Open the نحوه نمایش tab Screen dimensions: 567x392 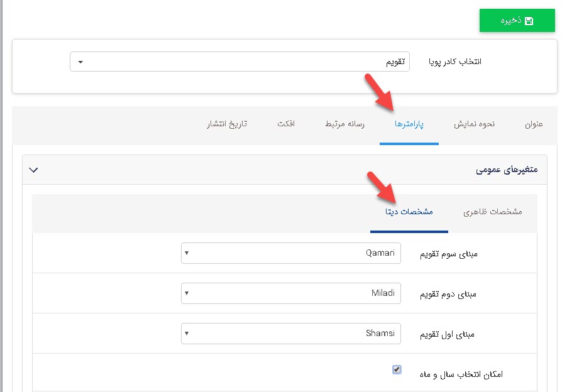474,124
